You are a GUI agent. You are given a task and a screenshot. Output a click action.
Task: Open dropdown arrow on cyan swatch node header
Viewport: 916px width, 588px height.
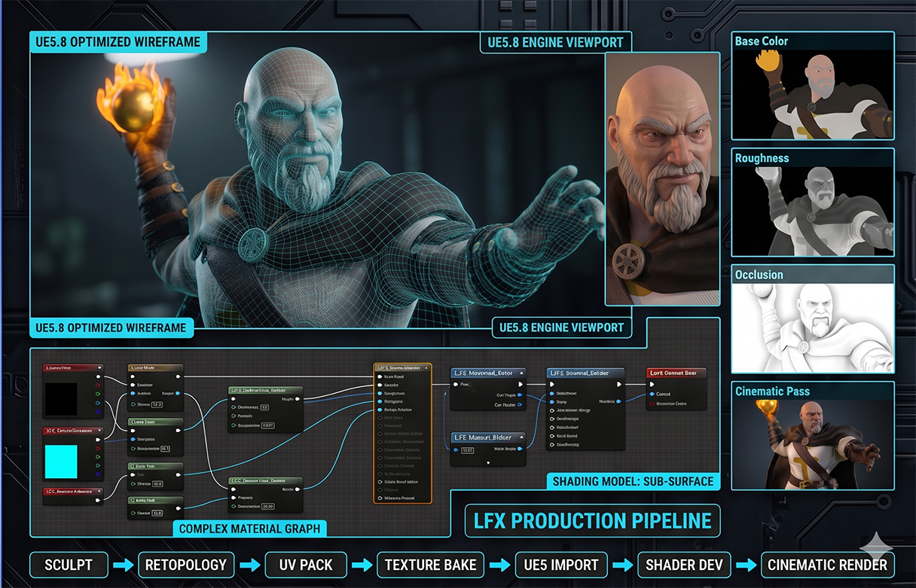[x=99, y=431]
